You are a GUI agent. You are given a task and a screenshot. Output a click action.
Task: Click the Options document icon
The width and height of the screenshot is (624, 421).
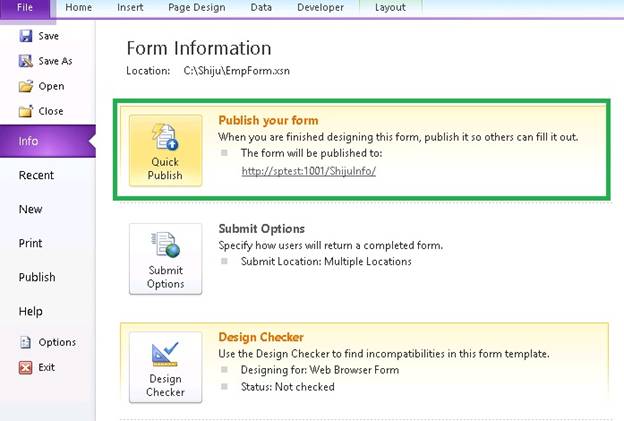click(25, 342)
